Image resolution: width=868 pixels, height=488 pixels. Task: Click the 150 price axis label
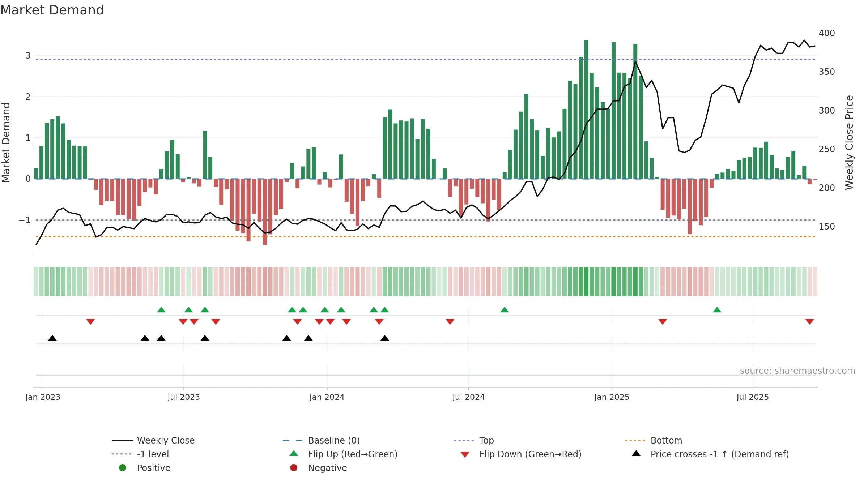point(827,227)
